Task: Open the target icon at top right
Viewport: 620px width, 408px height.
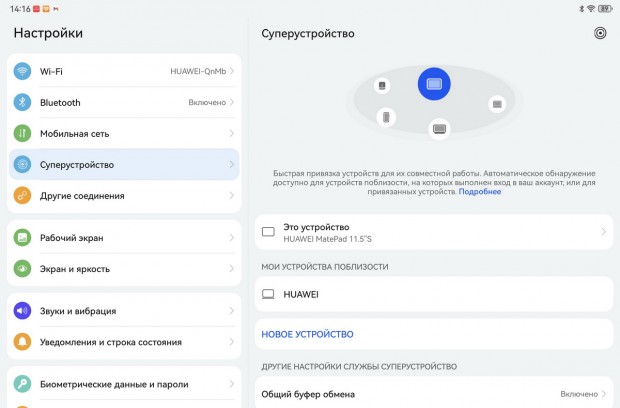Action: coord(600,33)
